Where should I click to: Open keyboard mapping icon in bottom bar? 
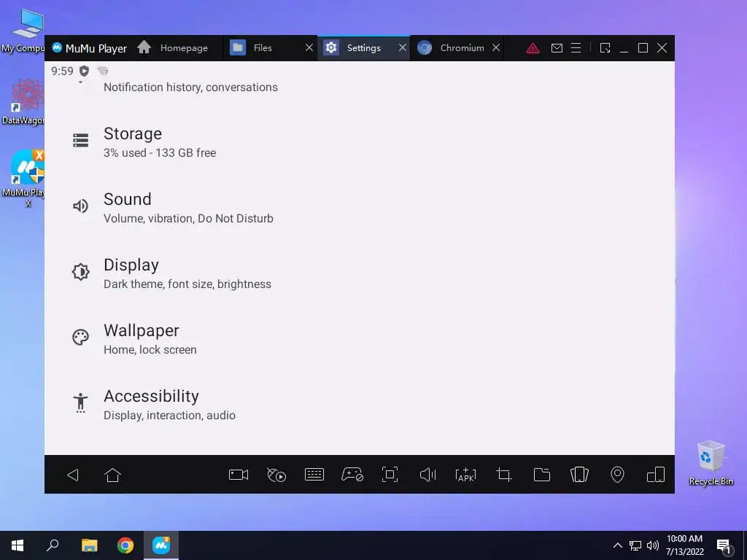tap(314, 475)
